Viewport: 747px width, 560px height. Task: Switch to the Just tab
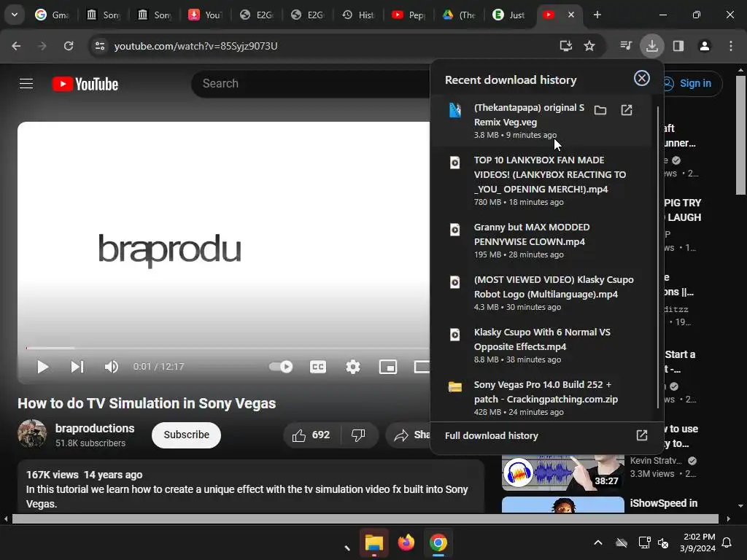[x=509, y=15]
